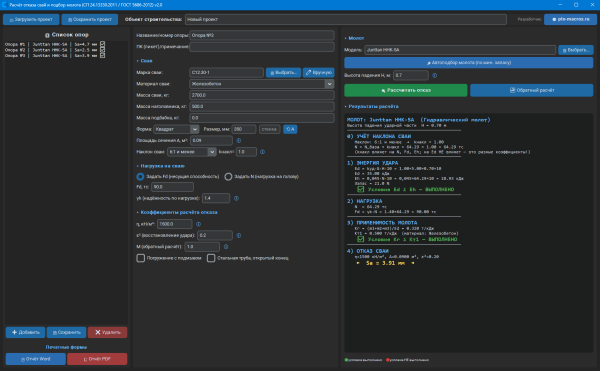Screen dimensions: 600x371
Task: Enable Погружение с подмывом checkbox
Action: point(141,258)
